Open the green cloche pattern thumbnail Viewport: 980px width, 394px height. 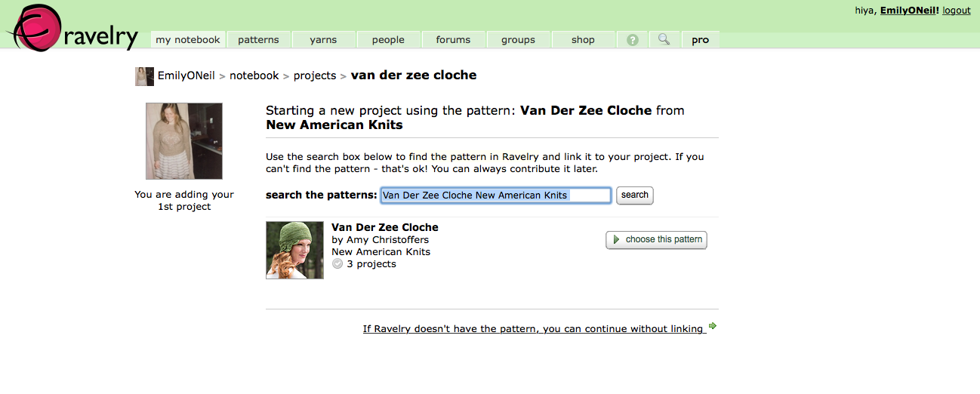click(294, 250)
